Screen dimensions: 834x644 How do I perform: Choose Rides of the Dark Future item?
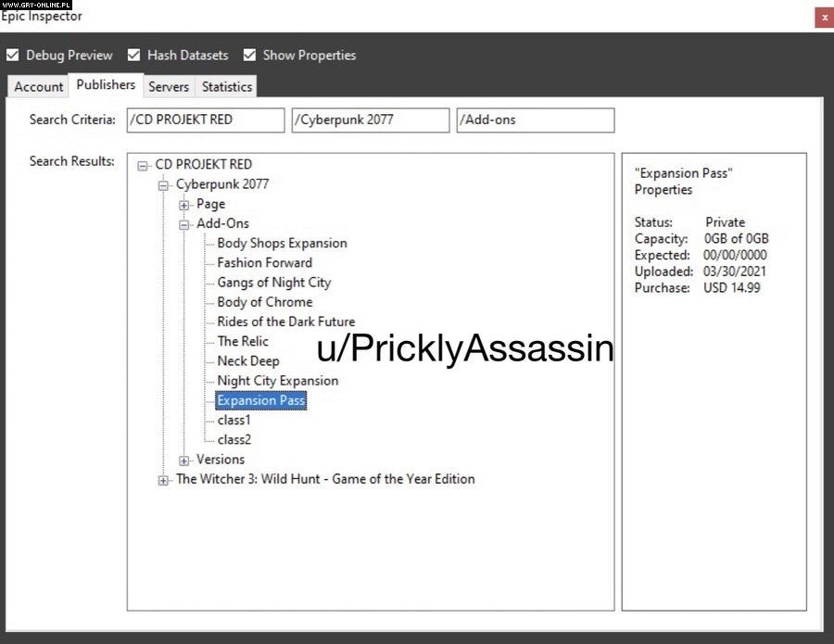pos(285,322)
